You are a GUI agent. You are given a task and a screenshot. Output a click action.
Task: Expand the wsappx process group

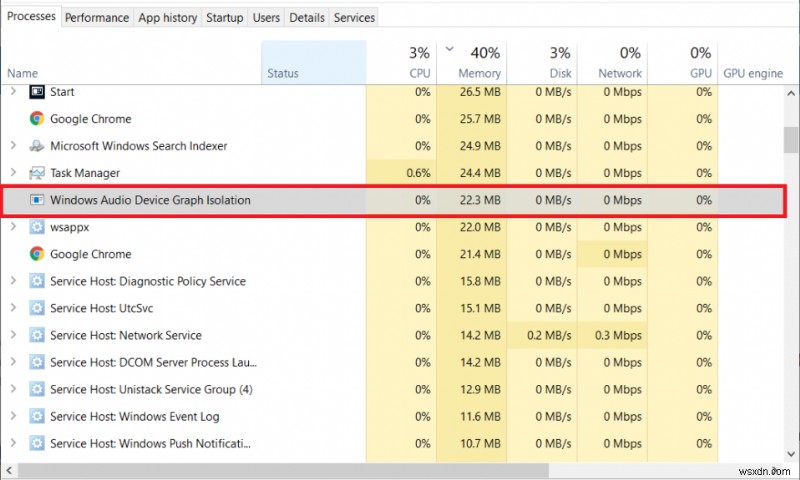click(x=13, y=226)
